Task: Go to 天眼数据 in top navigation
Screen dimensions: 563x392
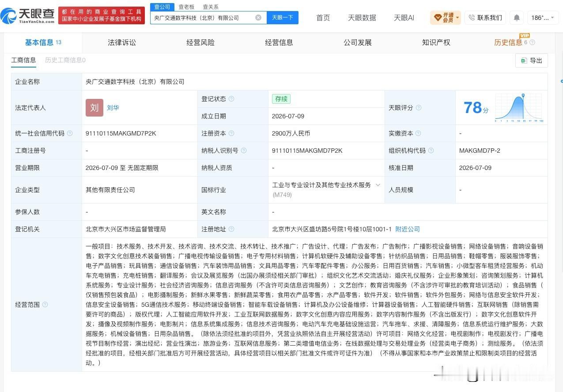Action: point(362,18)
